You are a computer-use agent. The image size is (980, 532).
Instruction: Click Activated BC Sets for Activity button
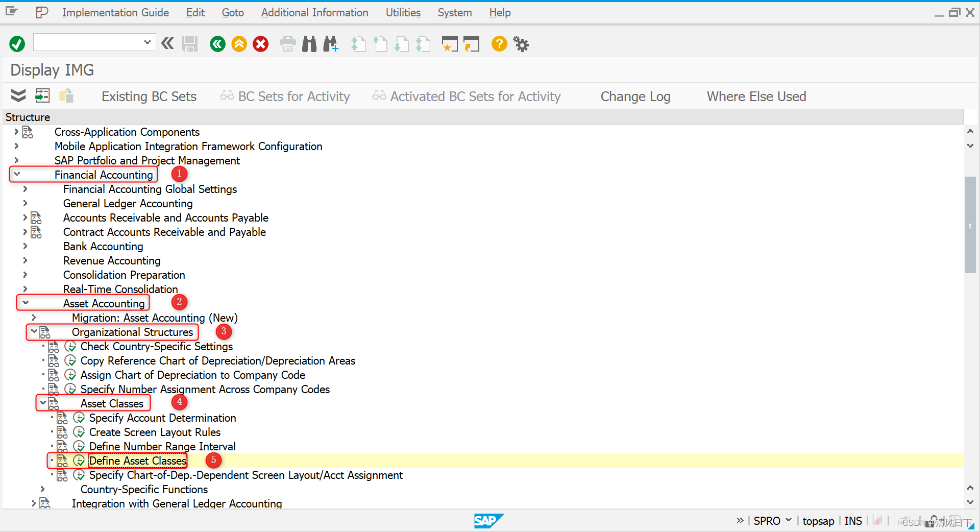(x=467, y=96)
